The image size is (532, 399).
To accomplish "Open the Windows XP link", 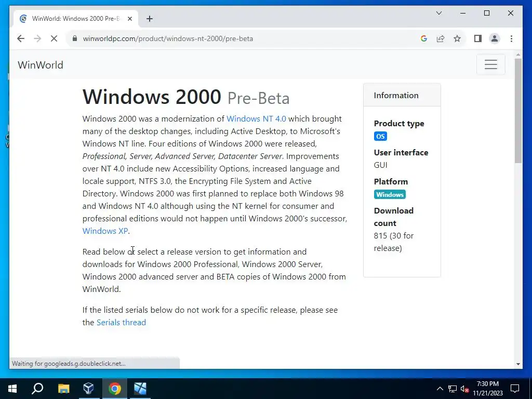I will click(x=105, y=231).
